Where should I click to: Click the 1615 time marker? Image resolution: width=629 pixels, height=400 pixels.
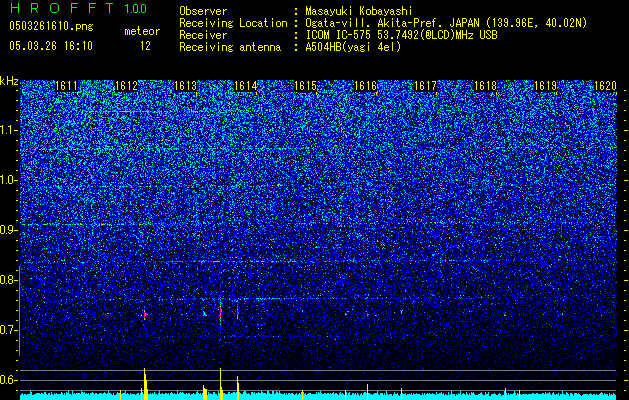click(306, 86)
